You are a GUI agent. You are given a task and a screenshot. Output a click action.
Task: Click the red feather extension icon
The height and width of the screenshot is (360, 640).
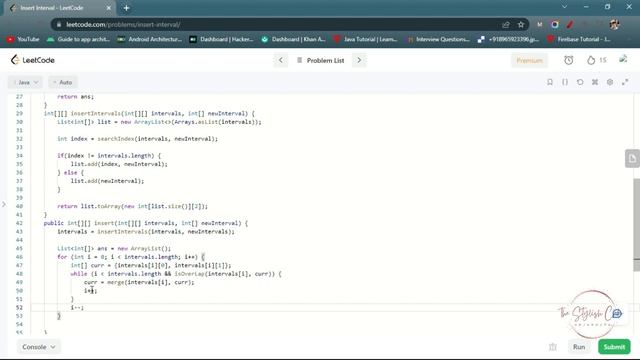pos(570,24)
